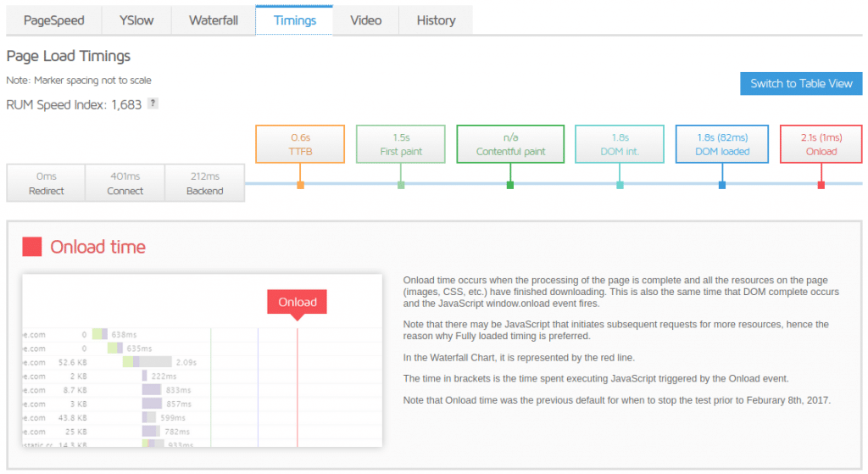The width and height of the screenshot is (868, 474).
Task: Open the Video tab
Action: pos(366,20)
